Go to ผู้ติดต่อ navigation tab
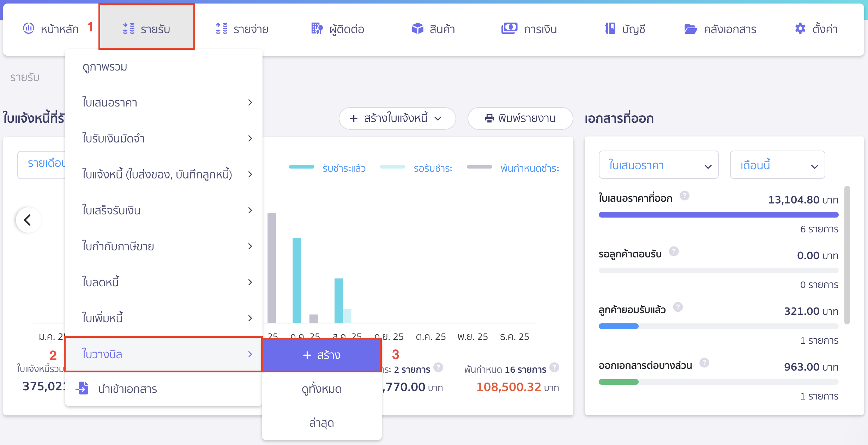This screenshot has height=445, width=868. [x=338, y=29]
